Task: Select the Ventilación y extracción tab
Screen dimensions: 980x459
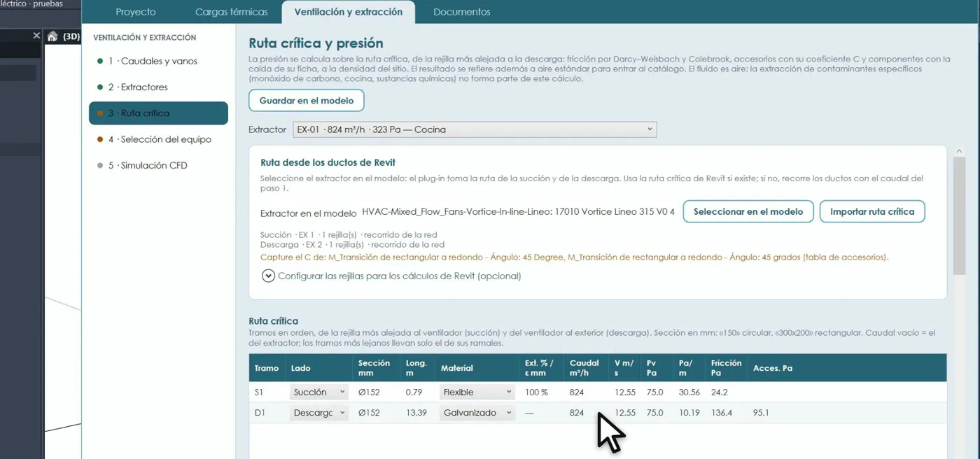Action: point(348,12)
